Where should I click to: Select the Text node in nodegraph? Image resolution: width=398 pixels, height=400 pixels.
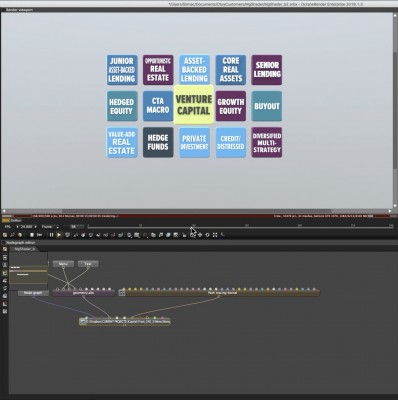tap(88, 264)
